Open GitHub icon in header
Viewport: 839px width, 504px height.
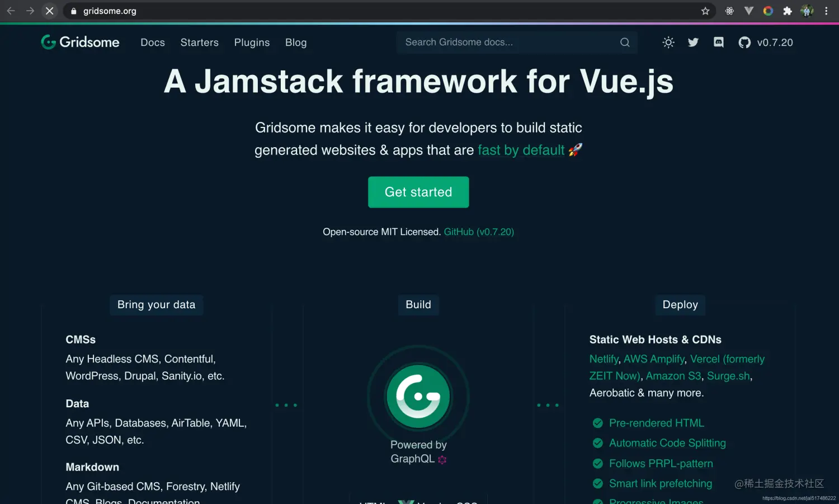point(744,43)
